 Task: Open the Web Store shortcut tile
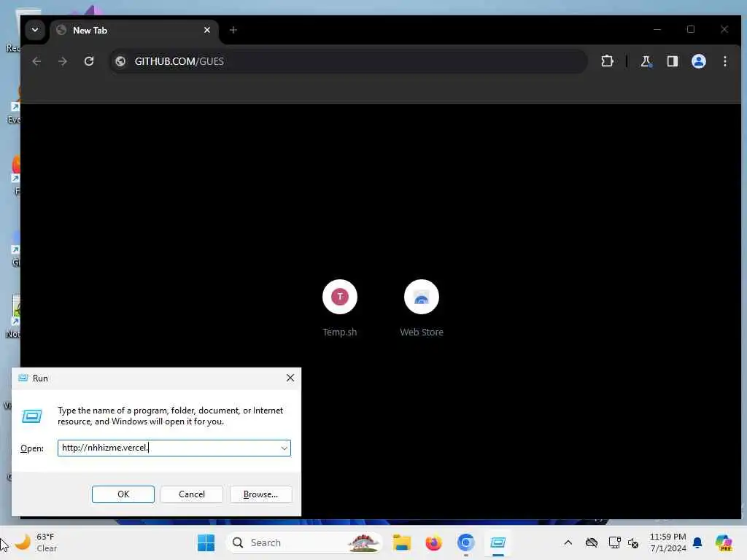point(422,308)
